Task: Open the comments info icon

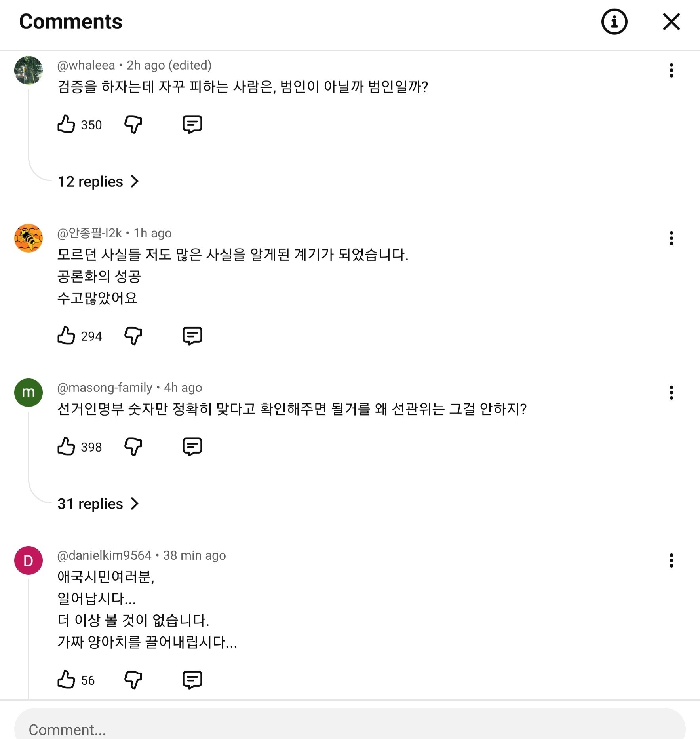Action: [x=614, y=22]
